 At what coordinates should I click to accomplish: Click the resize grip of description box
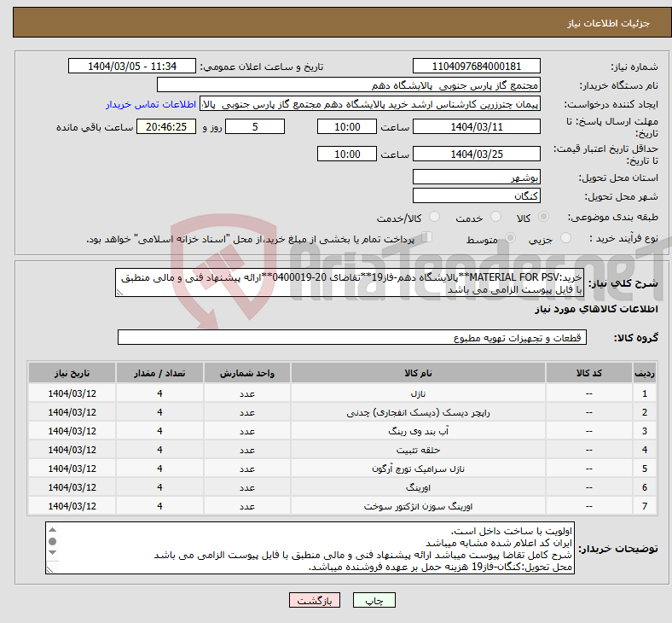click(119, 293)
